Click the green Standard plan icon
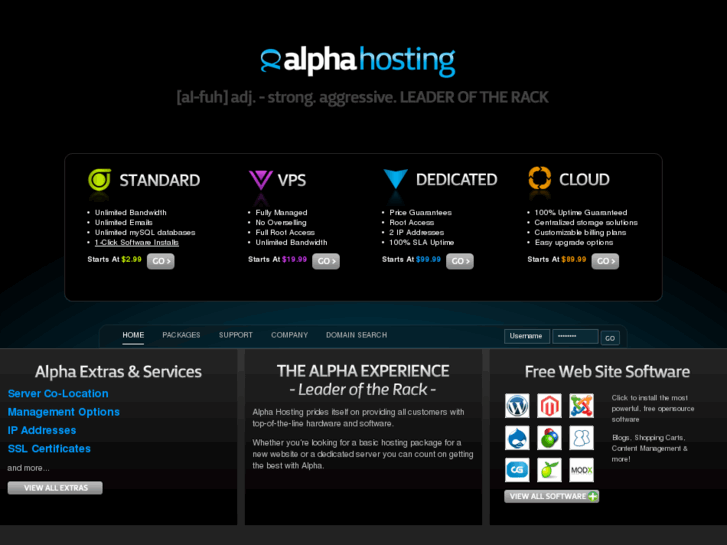The image size is (727, 545). point(100,180)
